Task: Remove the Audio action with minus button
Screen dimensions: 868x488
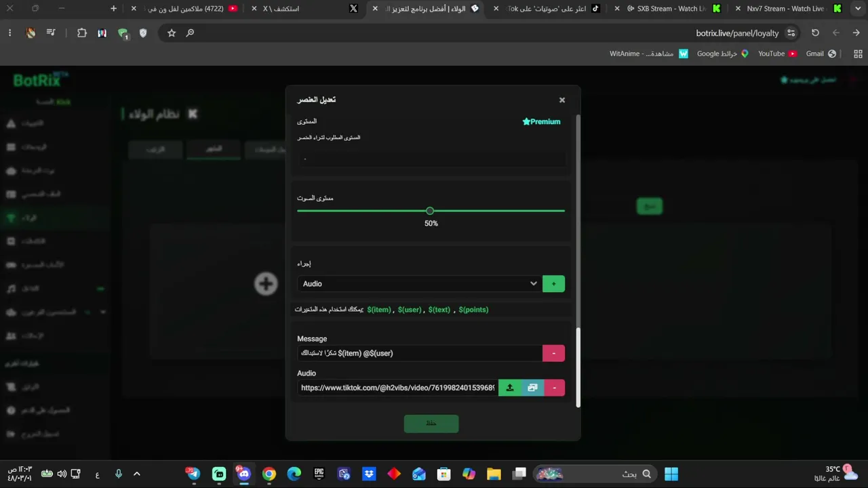Action: (x=555, y=388)
